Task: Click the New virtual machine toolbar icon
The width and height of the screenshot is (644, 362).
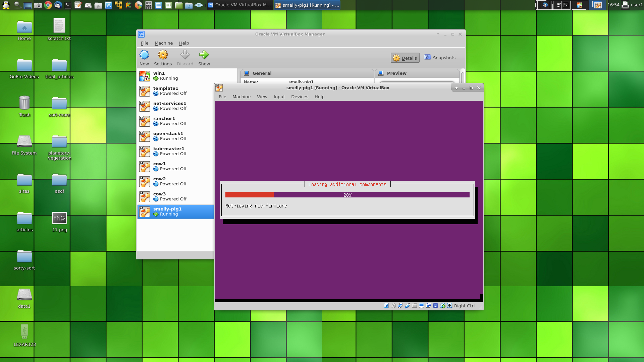Action: 144,55
